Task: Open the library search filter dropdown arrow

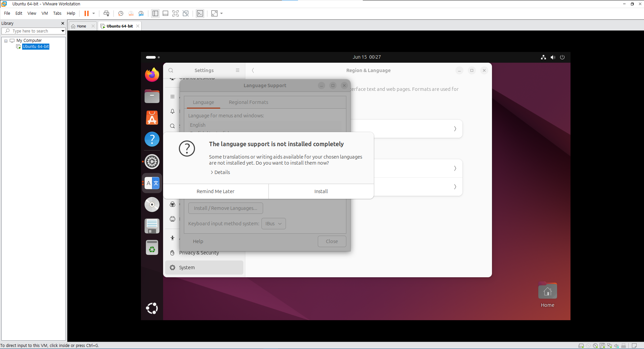Action: click(63, 31)
